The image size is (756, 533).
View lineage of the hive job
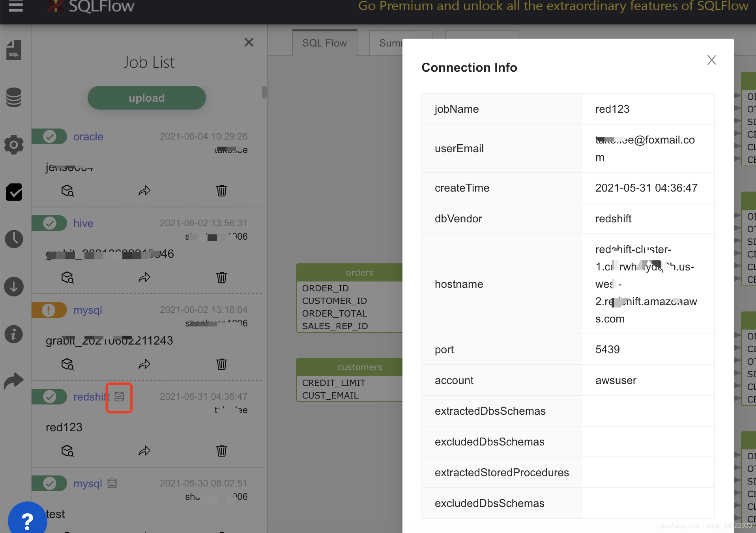[67, 278]
